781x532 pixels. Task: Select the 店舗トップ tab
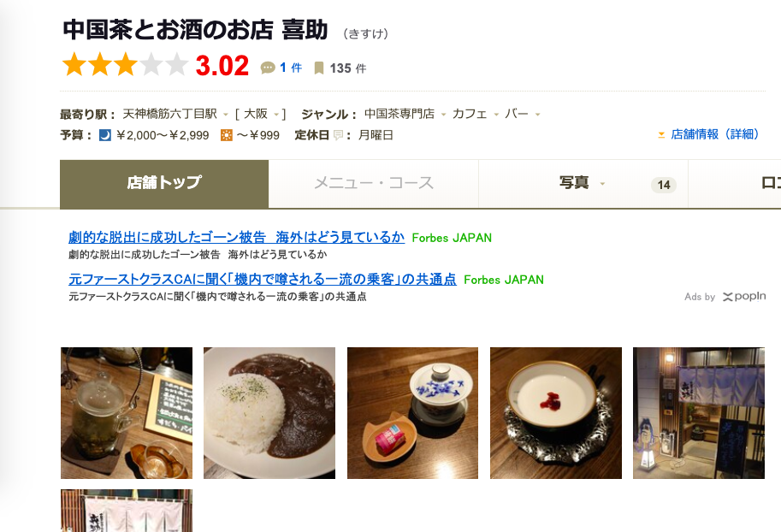pyautogui.click(x=164, y=183)
